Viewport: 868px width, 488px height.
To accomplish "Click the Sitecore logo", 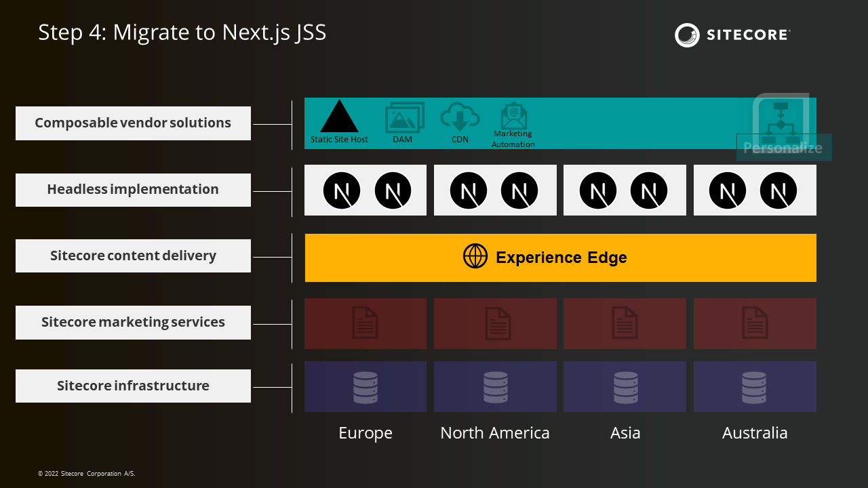I will (x=732, y=35).
